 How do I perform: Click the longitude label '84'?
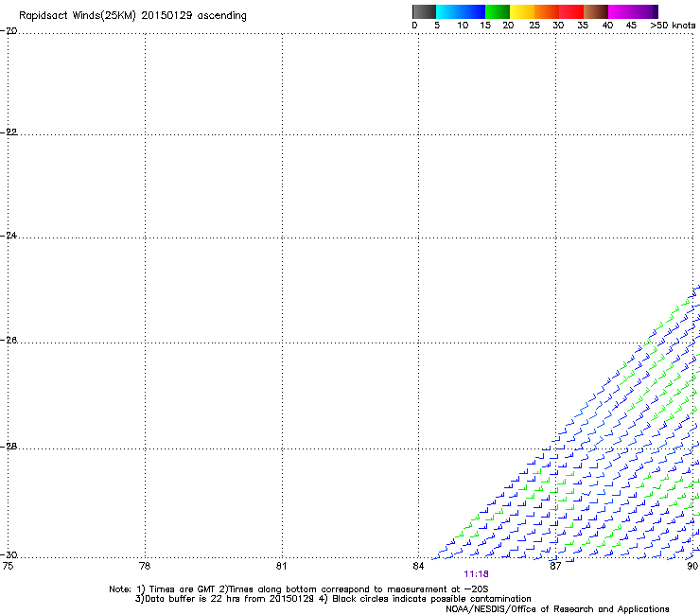click(x=418, y=566)
